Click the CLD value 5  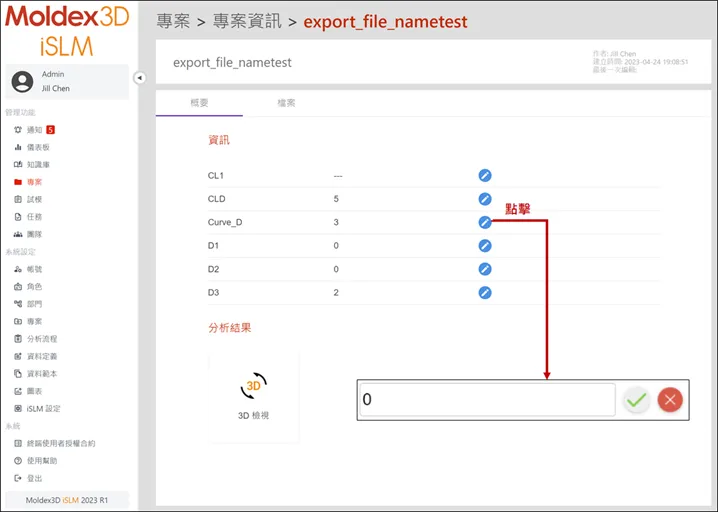pos(336,199)
